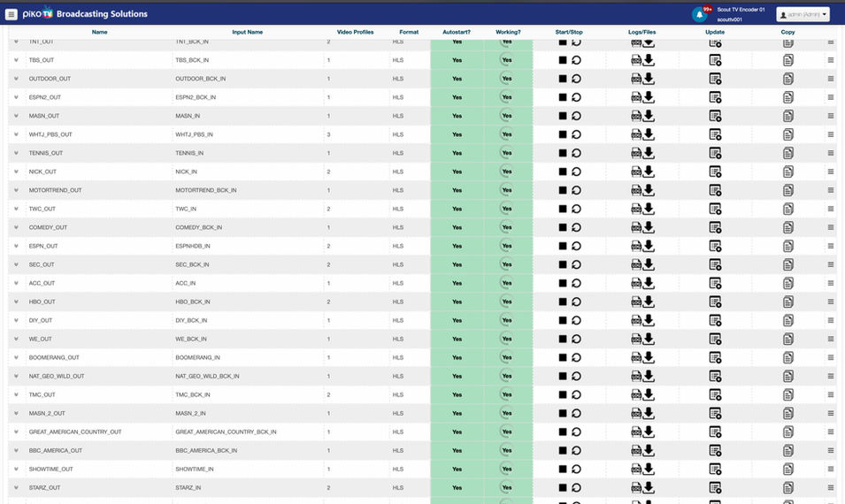Image resolution: width=845 pixels, height=504 pixels.
Task: Restart the HBO_OUT stream
Action: click(576, 302)
